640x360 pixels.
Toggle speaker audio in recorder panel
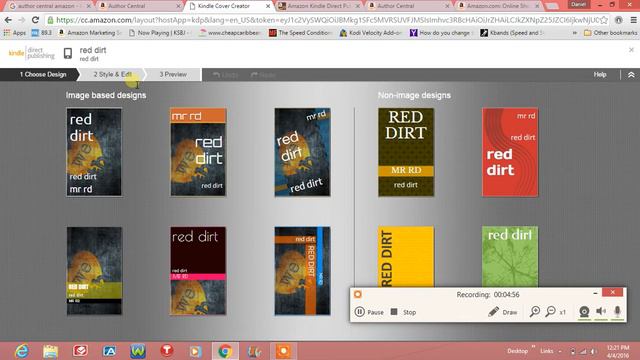(601, 311)
